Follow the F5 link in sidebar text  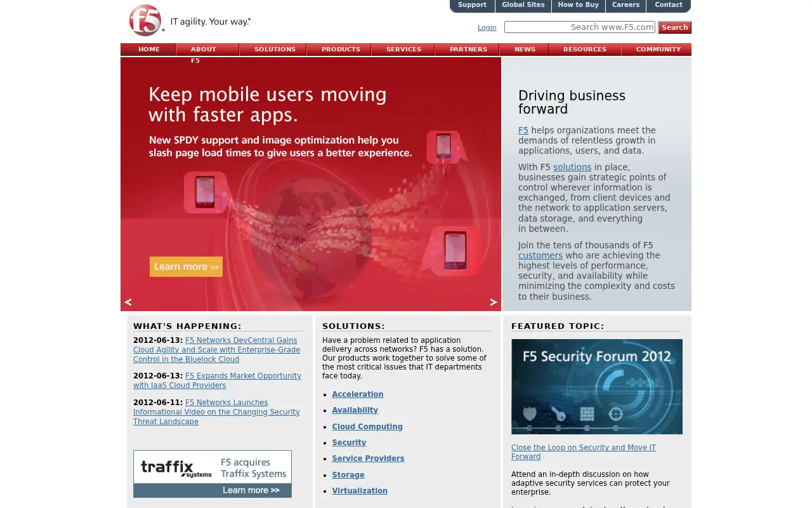[523, 130]
